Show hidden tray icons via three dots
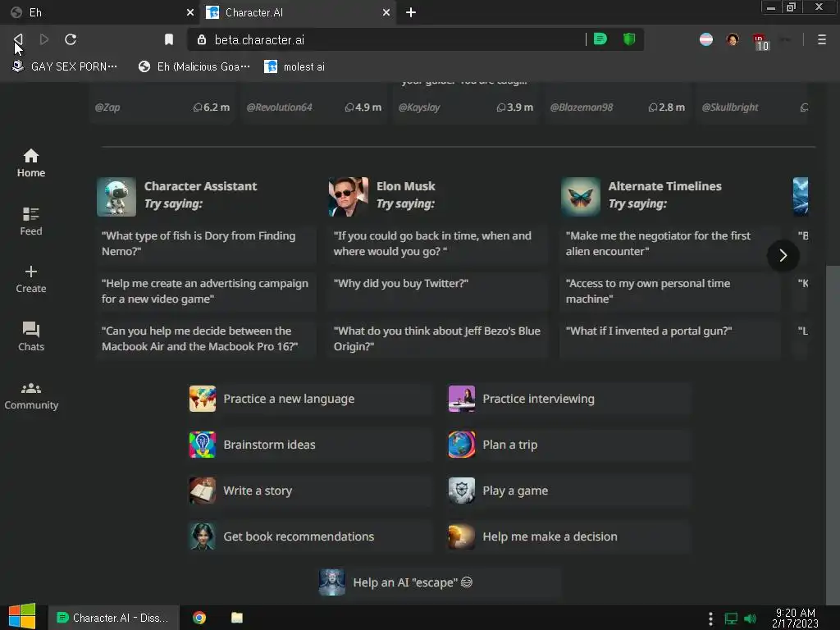Screen dimensions: 840x630 pyautogui.click(x=710, y=619)
